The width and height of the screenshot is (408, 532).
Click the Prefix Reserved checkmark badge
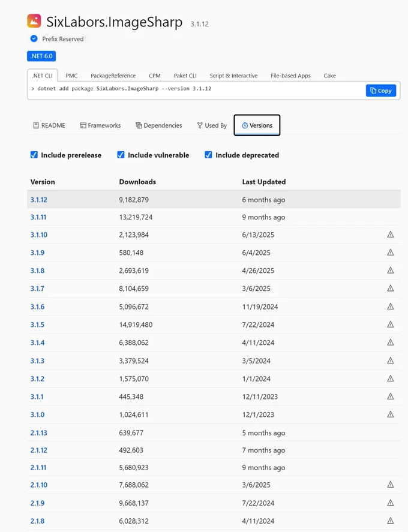click(x=34, y=38)
